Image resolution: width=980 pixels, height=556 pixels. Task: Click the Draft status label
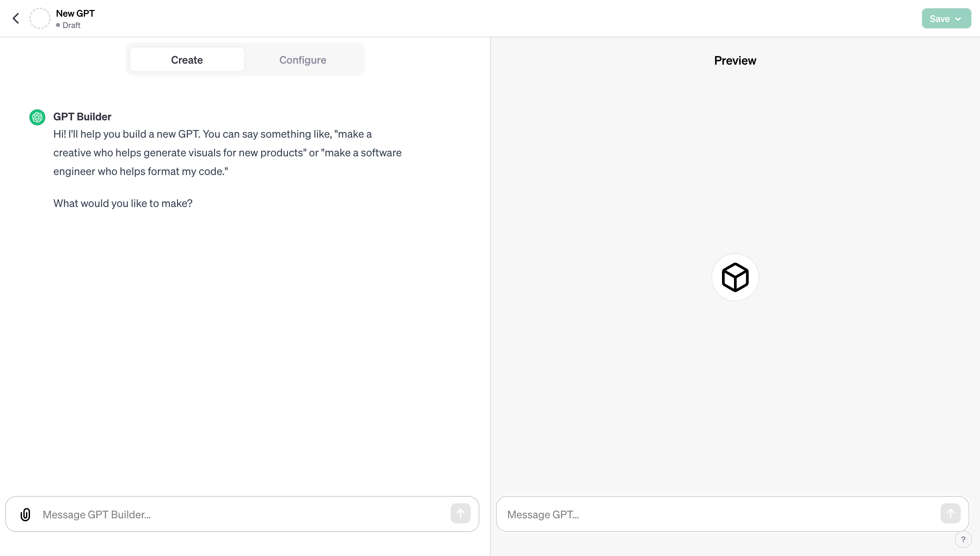(71, 25)
